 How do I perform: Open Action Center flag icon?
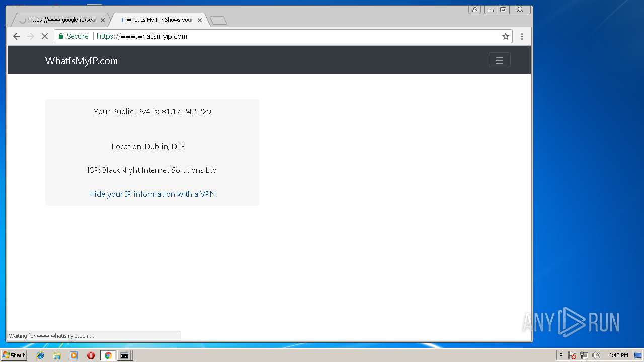pyautogui.click(x=572, y=355)
